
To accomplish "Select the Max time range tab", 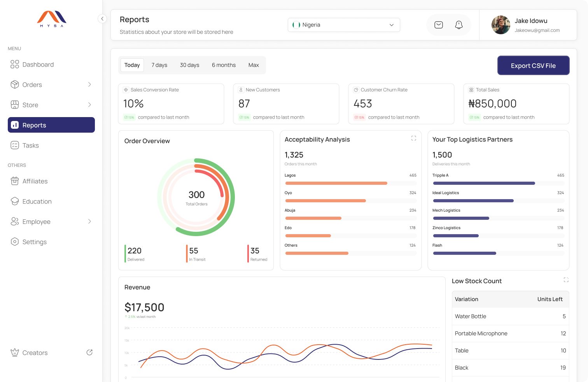I will [x=254, y=65].
